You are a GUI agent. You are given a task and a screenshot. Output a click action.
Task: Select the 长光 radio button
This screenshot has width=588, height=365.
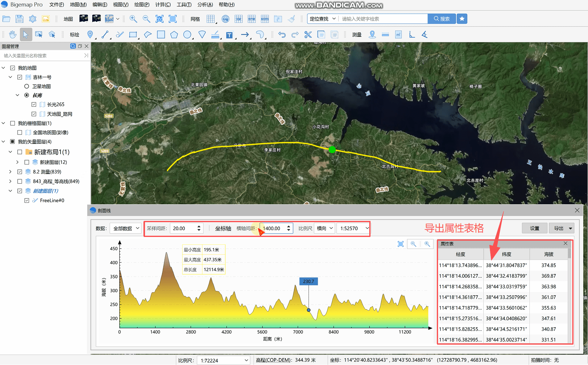click(x=27, y=95)
